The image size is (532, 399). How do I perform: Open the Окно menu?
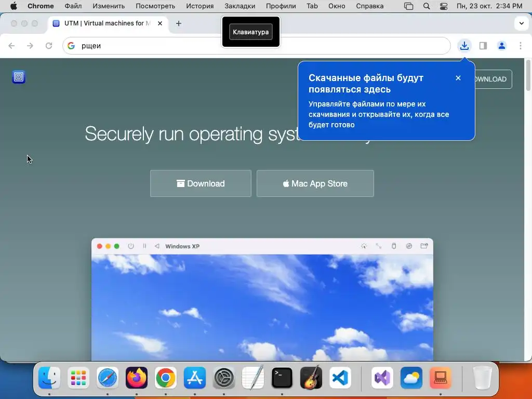pos(337,6)
